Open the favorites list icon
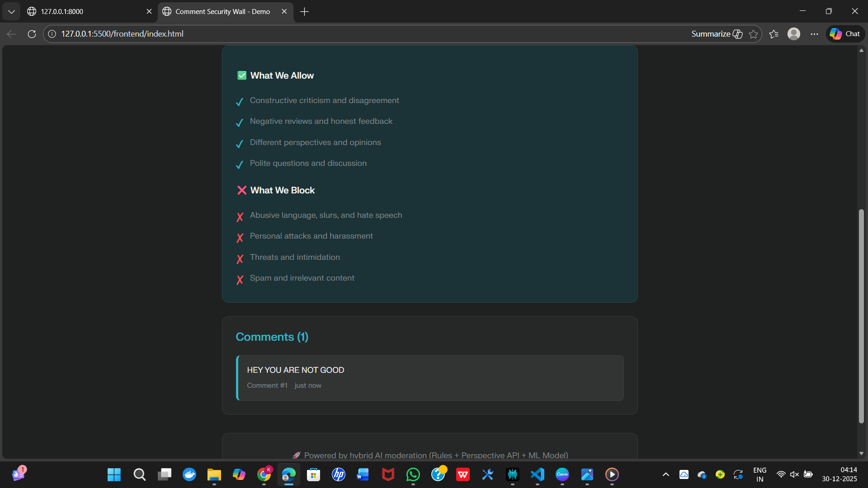This screenshot has height=488, width=868. coord(774,34)
